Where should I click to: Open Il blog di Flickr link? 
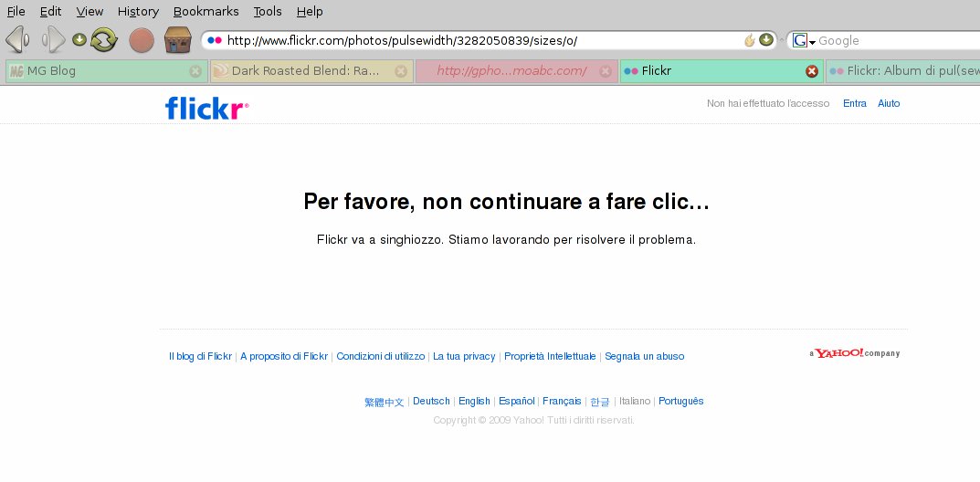coord(200,357)
